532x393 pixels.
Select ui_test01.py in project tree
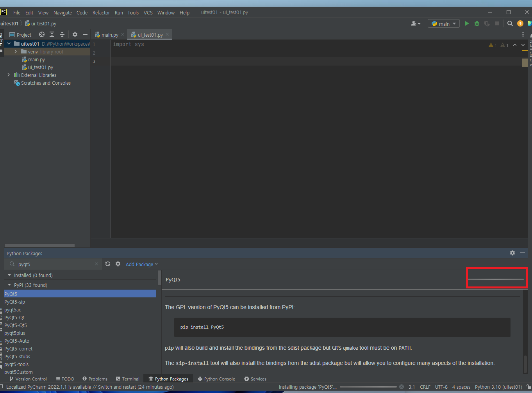(40, 67)
